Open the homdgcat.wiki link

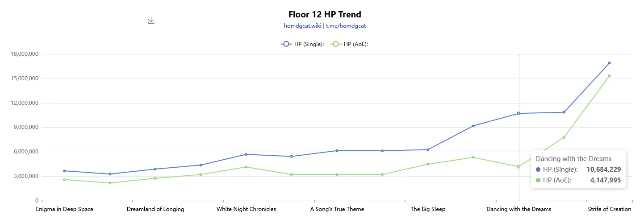pyautogui.click(x=302, y=26)
